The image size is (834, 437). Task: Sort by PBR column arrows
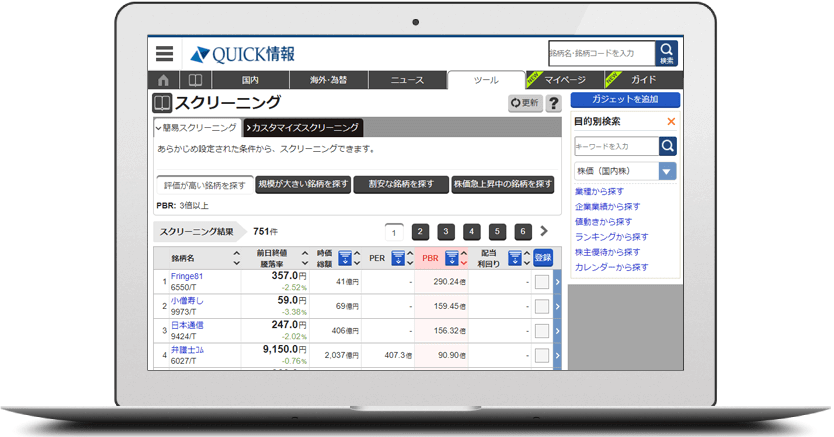pos(464,258)
